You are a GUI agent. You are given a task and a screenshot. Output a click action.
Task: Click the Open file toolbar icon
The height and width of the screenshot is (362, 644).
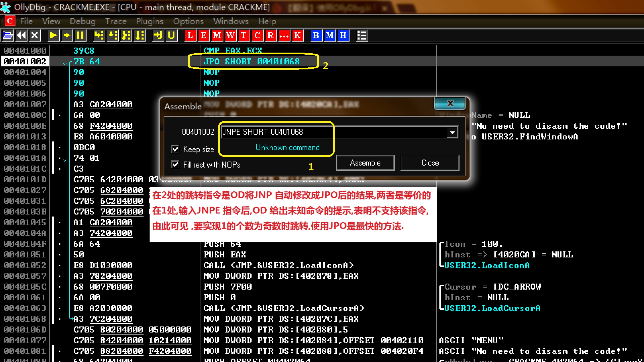pos(8,35)
